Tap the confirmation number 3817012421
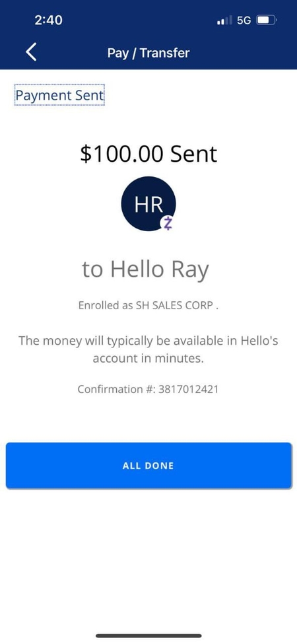The height and width of the screenshot is (644, 297). click(x=188, y=389)
